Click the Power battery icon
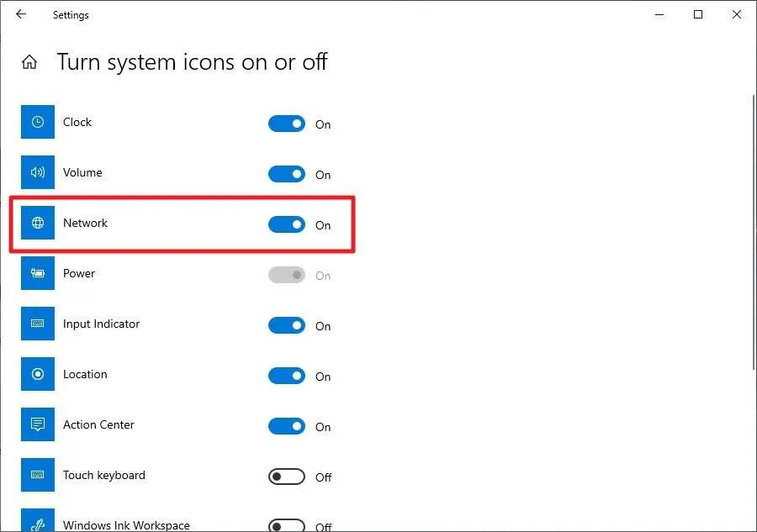The width and height of the screenshot is (757, 532). [x=38, y=273]
